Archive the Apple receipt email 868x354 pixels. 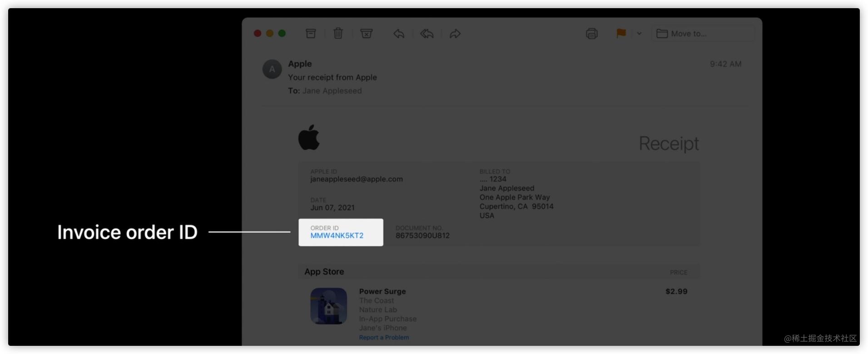click(x=311, y=34)
